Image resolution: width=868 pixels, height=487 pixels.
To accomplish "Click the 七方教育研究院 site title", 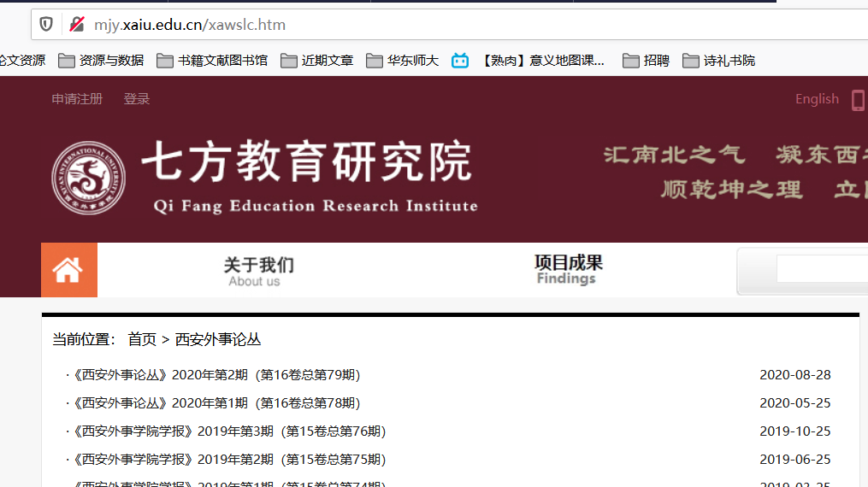I will point(307,161).
